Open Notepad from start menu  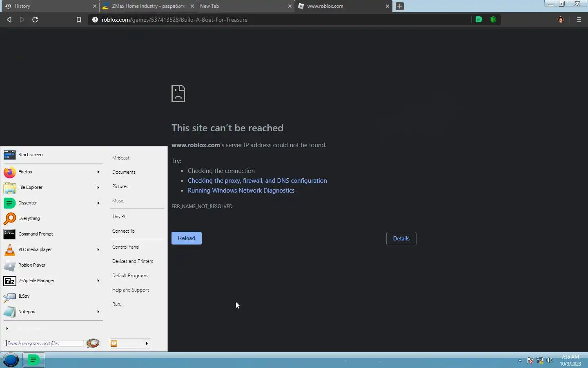click(52, 312)
